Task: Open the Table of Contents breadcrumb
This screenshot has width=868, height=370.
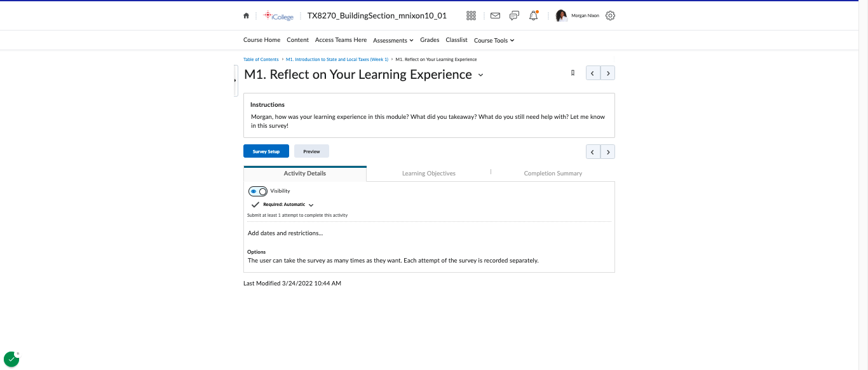Action: [261, 59]
